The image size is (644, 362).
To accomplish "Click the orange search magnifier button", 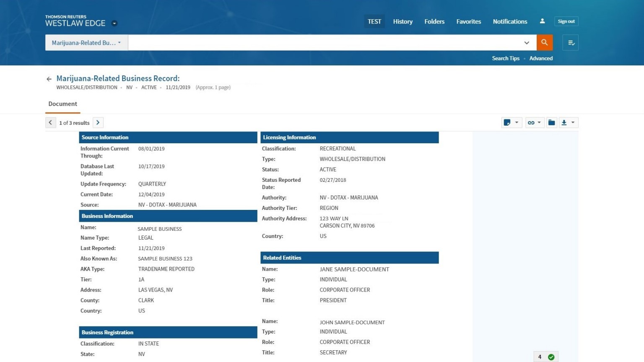I will coord(544,42).
